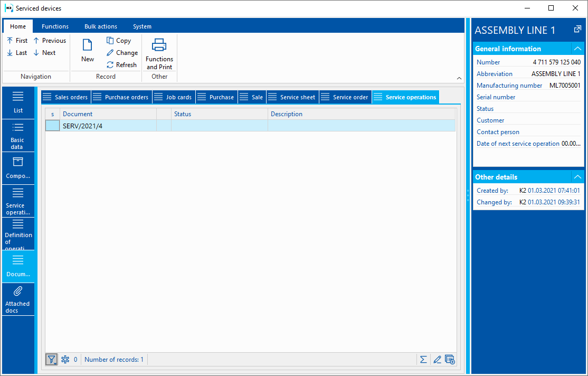Viewport: 588px width, 376px height.
Task: Pop out the ASSEMBLY LINE 1 preview panel
Action: 577,29
